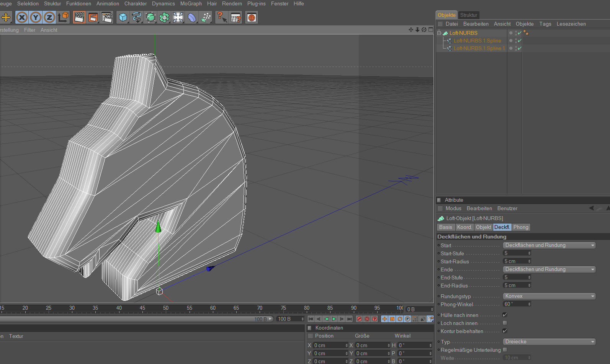Click the cube primitive object icon

click(x=123, y=17)
